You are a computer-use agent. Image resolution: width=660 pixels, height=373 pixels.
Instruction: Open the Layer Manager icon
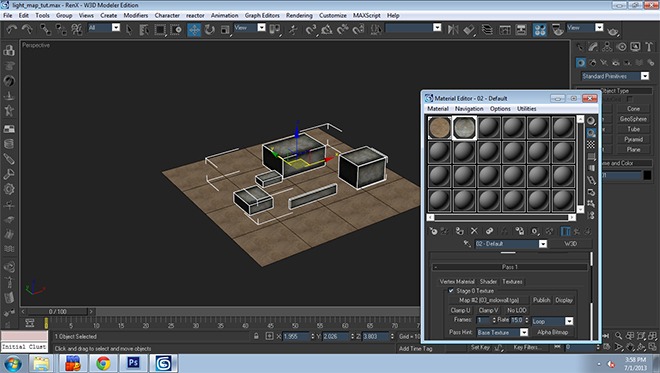pos(487,29)
